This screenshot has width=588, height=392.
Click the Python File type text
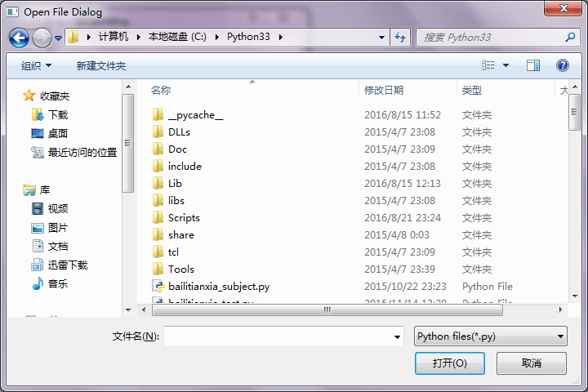pos(487,287)
